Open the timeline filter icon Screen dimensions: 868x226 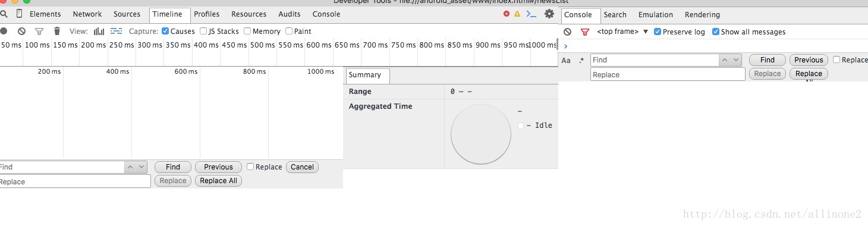pos(39,31)
